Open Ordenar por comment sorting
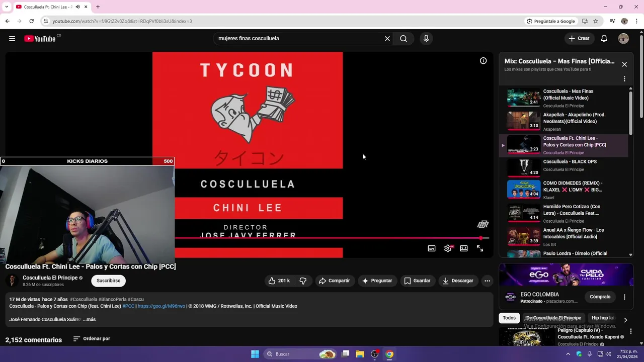This screenshot has width=644, height=362. tap(92, 339)
